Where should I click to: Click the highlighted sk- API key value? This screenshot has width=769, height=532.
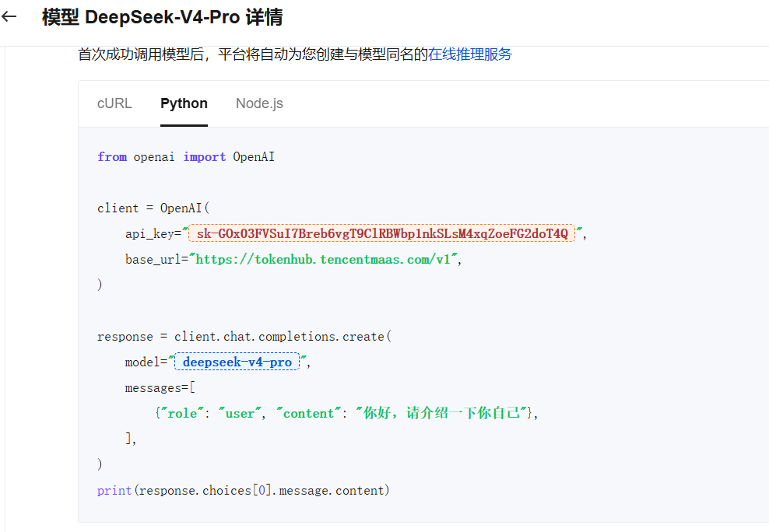tap(382, 233)
